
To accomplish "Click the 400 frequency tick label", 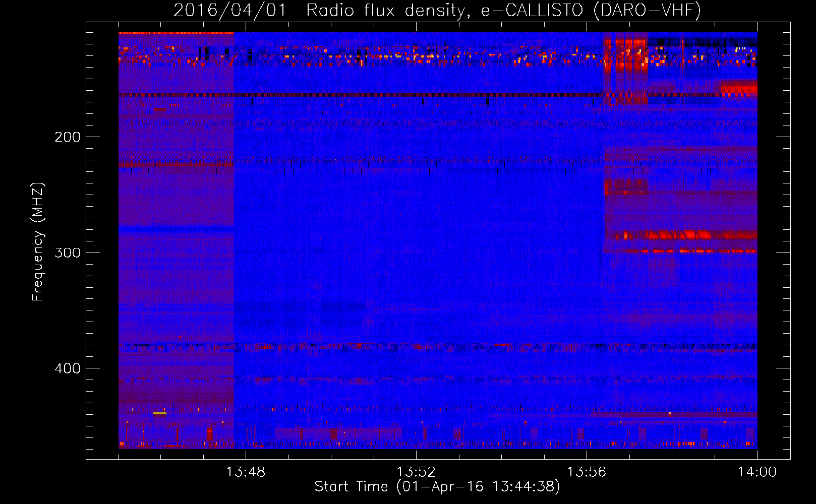I will click(68, 368).
